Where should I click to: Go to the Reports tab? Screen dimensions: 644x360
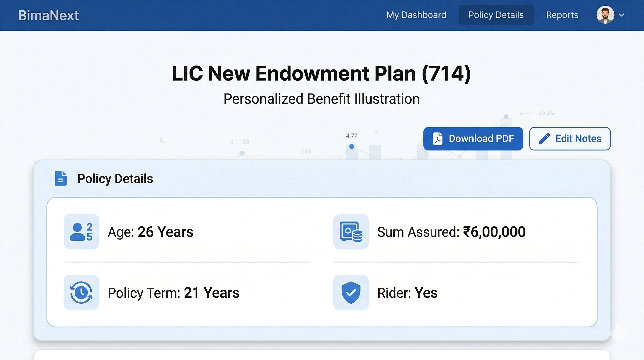pos(562,15)
